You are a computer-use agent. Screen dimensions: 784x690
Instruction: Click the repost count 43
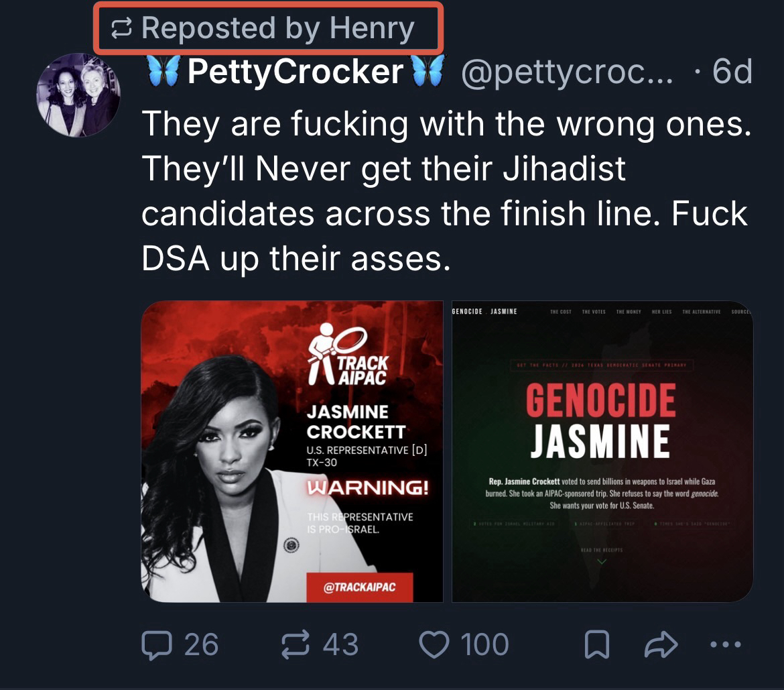point(340,645)
